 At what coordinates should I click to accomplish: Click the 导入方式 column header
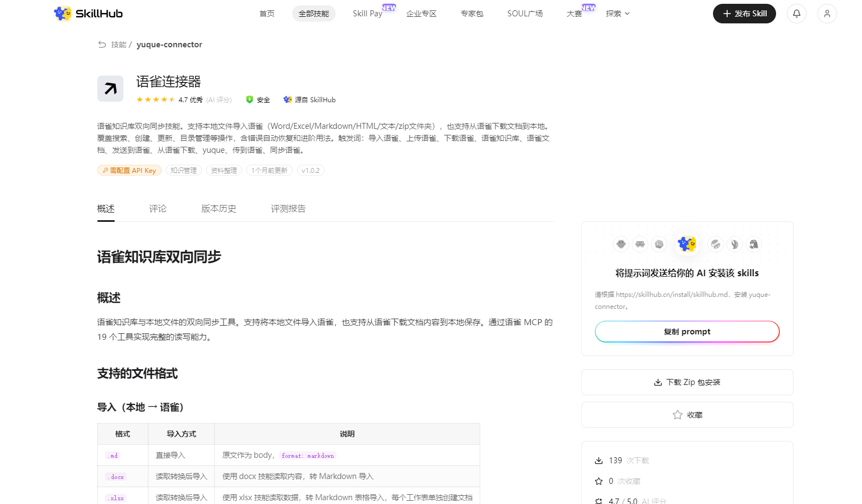pos(182,434)
